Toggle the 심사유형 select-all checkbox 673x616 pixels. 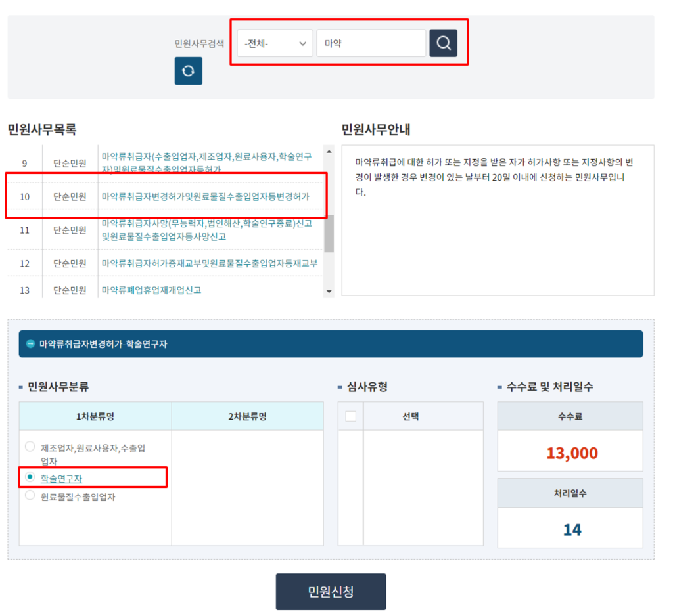point(350,416)
